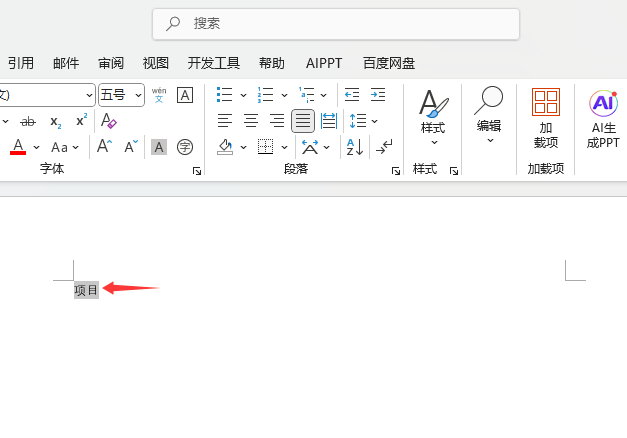
Task: Open the 编辑 editing menu
Action: click(489, 116)
